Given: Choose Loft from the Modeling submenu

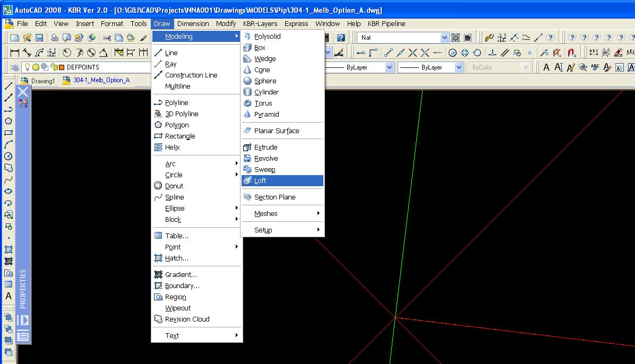Looking at the screenshot, I should [282, 180].
